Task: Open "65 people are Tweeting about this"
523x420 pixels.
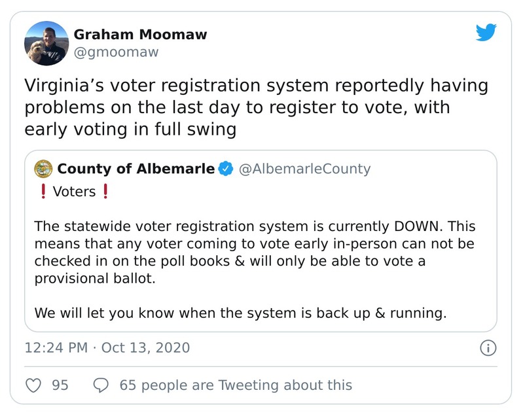Action: tap(236, 385)
